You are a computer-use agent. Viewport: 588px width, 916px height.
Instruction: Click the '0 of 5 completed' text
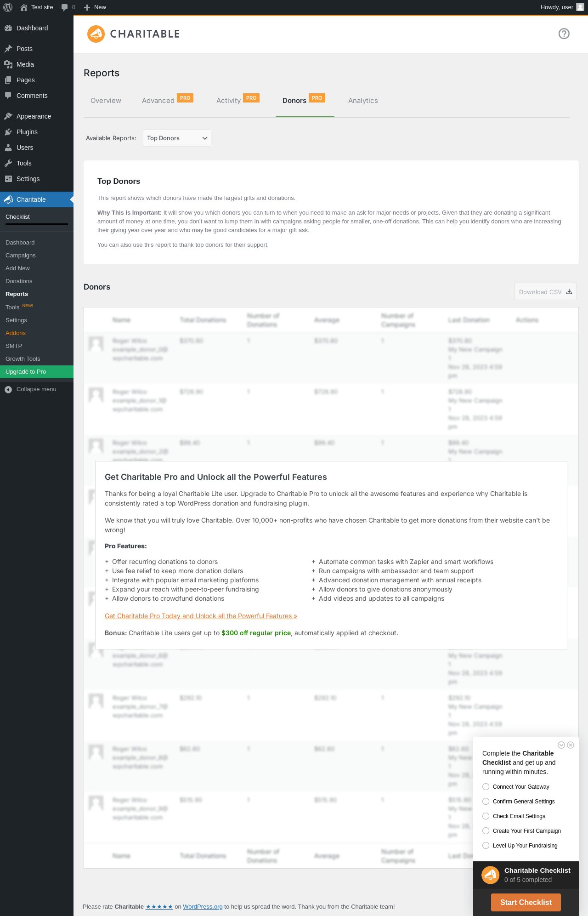point(528,880)
